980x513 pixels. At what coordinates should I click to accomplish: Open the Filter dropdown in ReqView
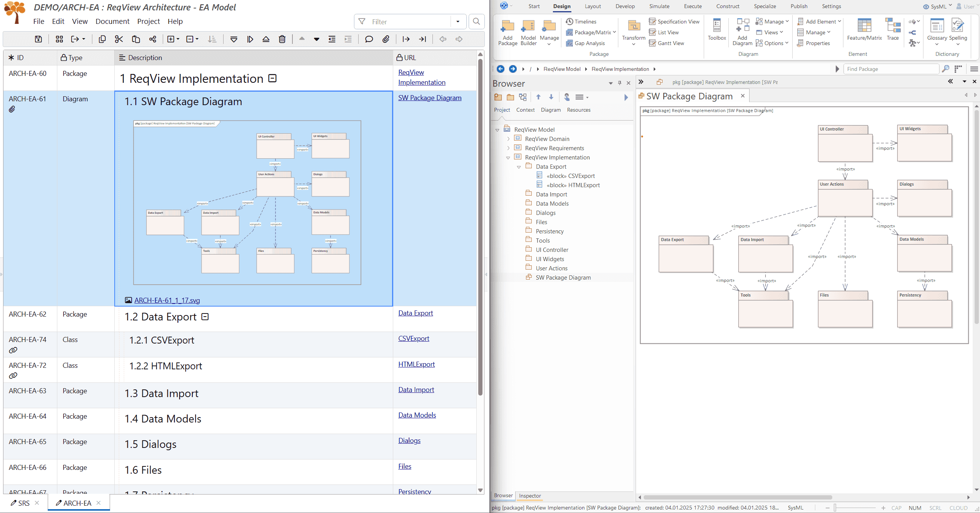[x=458, y=22]
